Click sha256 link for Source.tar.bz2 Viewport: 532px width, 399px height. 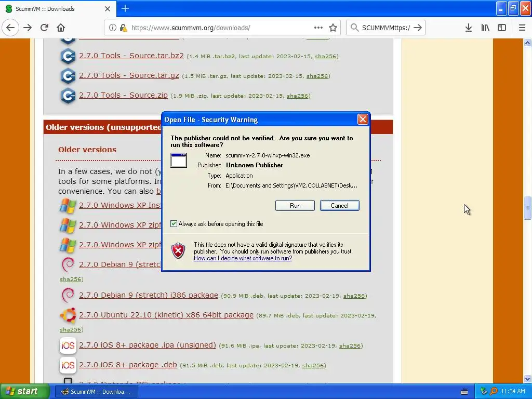[x=325, y=56]
